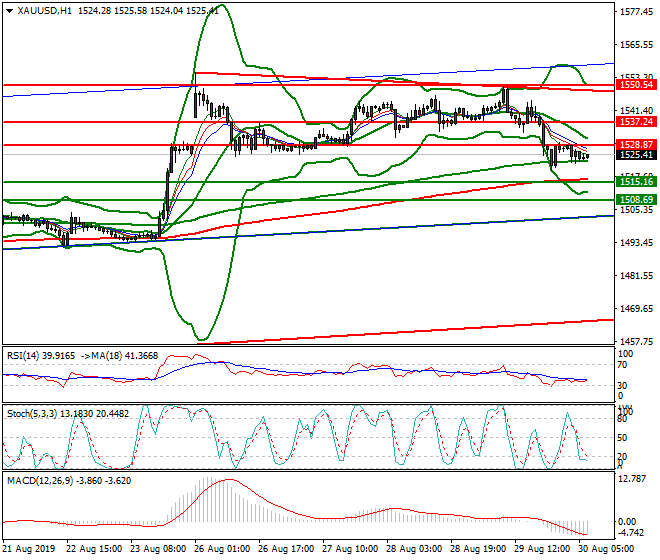660x560 pixels.
Task: Select the green 1508.69 support level label
Action: [636, 200]
